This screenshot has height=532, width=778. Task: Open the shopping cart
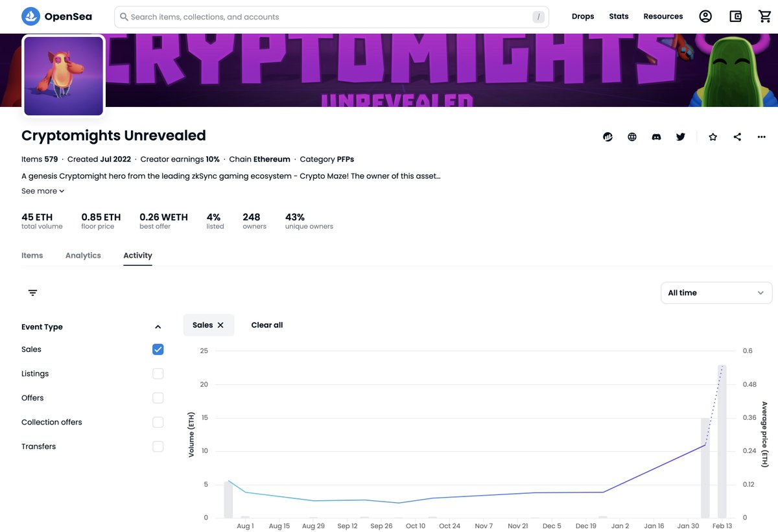tap(765, 16)
